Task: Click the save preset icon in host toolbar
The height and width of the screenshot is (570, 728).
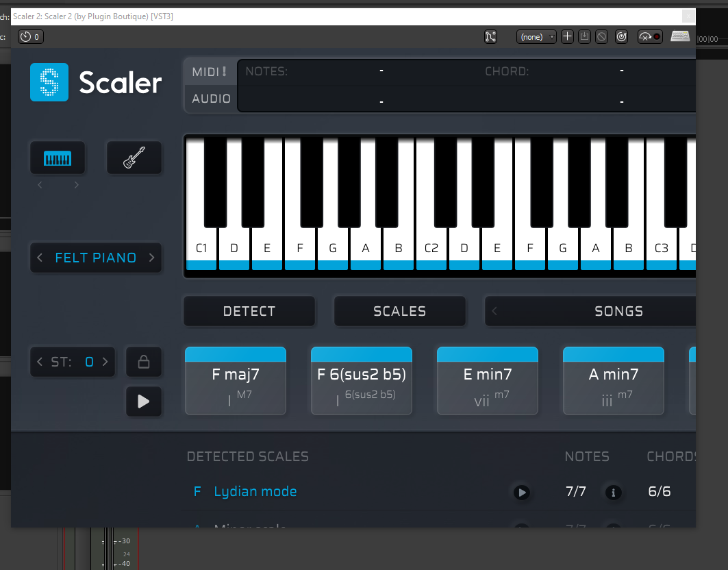Action: click(584, 37)
